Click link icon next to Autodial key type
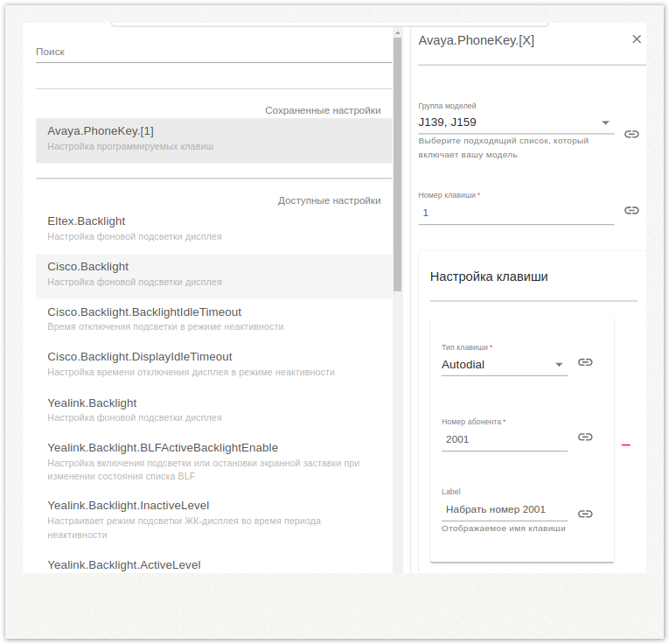The height and width of the screenshot is (644, 669). point(585,362)
